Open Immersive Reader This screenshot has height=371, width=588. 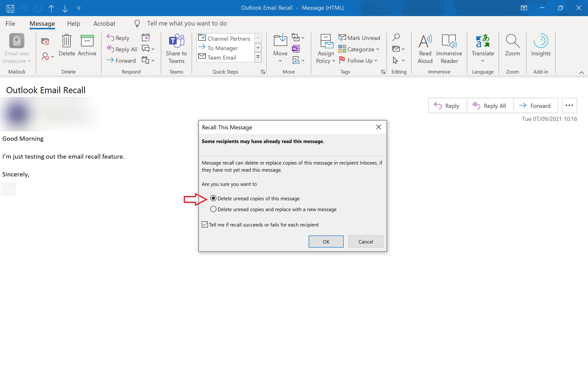[449, 48]
